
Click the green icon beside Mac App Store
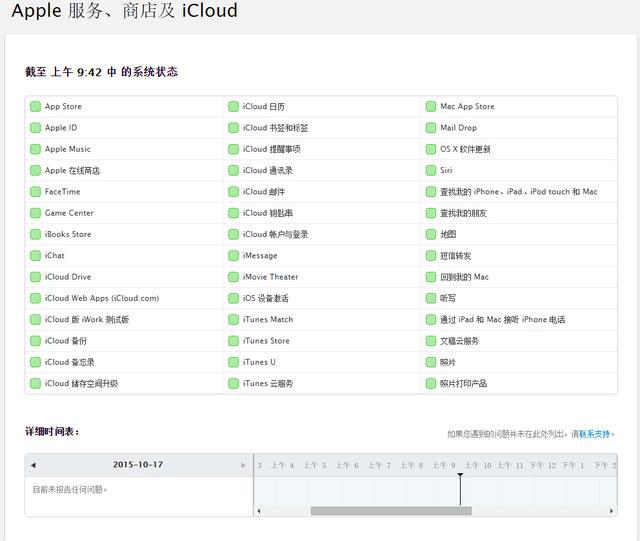[431, 107]
